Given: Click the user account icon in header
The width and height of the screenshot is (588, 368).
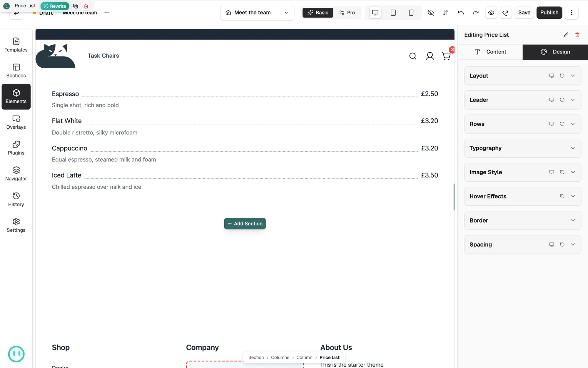Looking at the screenshot, I should [430, 56].
